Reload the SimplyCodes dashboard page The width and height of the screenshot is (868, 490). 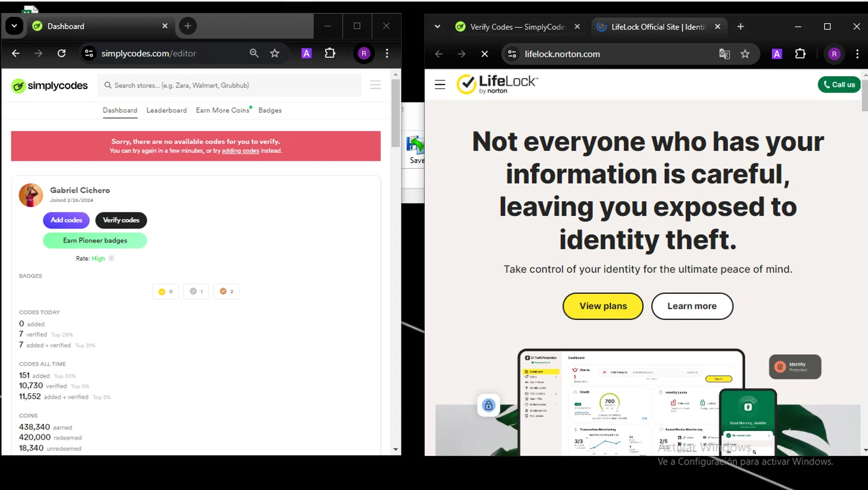pyautogui.click(x=61, y=53)
